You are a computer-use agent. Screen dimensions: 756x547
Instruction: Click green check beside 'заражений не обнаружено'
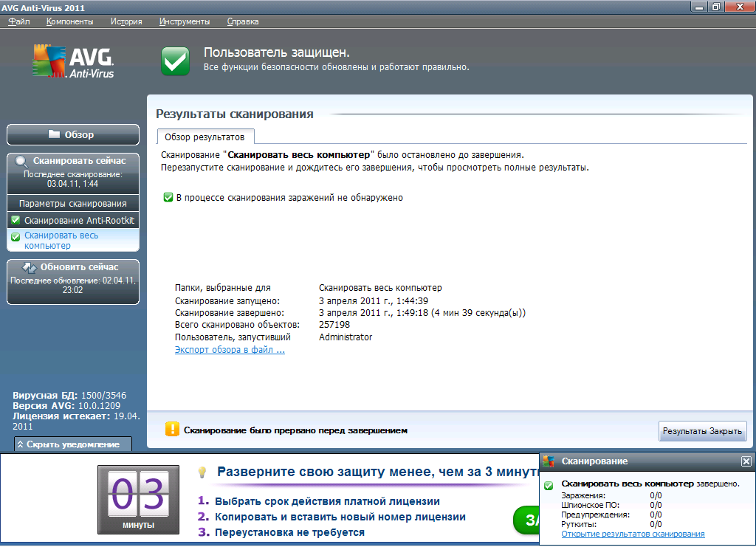tap(168, 197)
